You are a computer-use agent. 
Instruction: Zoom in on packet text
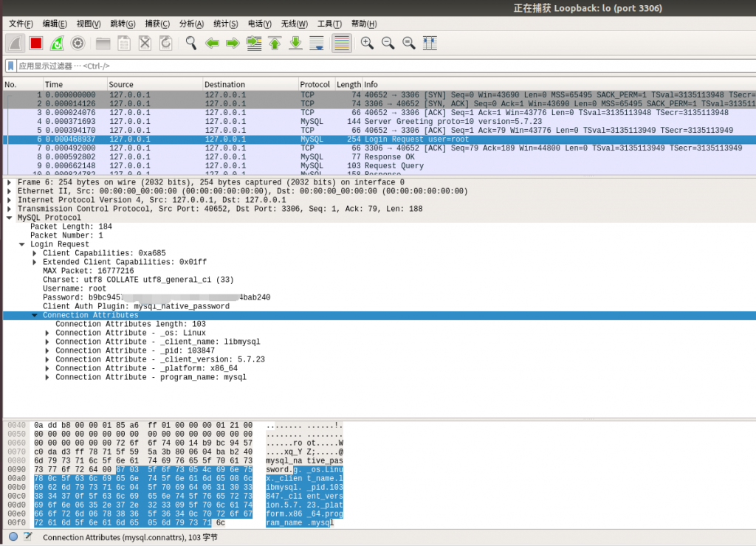pos(367,44)
